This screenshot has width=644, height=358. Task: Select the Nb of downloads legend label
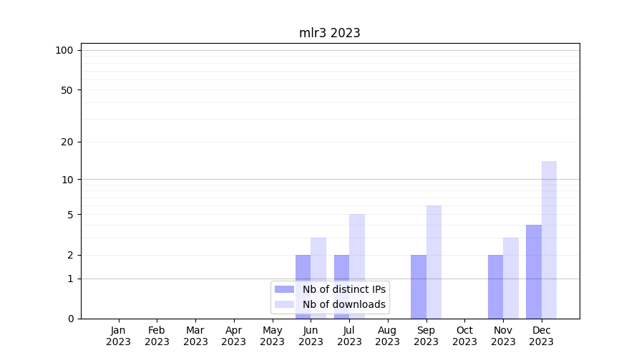[343, 304]
